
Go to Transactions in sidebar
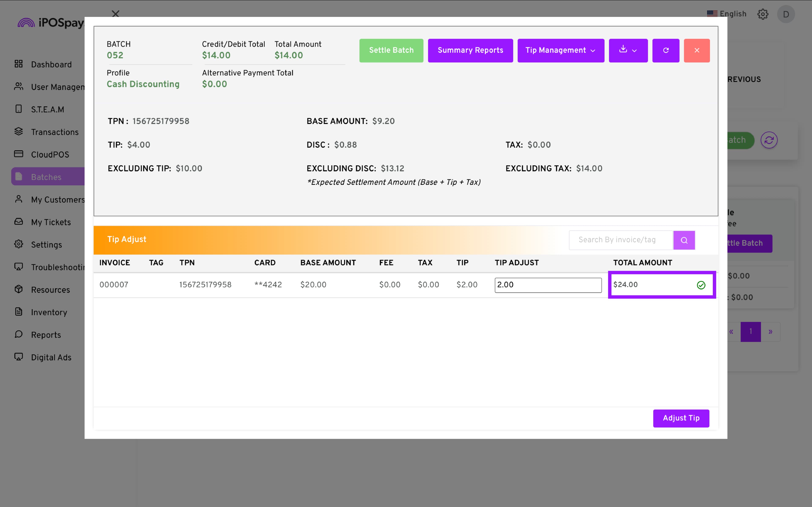pyautogui.click(x=55, y=132)
